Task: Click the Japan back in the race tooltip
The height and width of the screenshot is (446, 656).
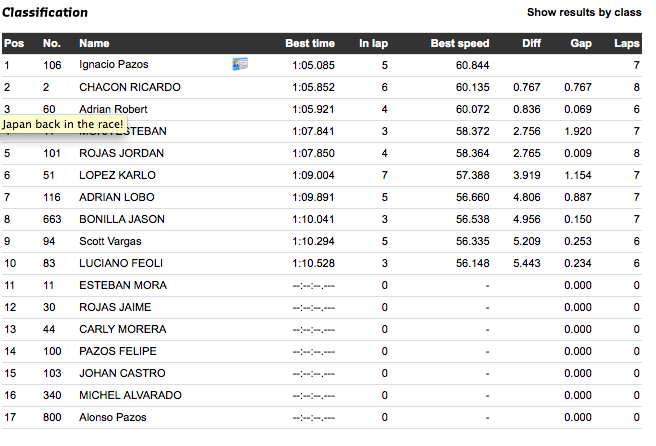Action: (63, 124)
